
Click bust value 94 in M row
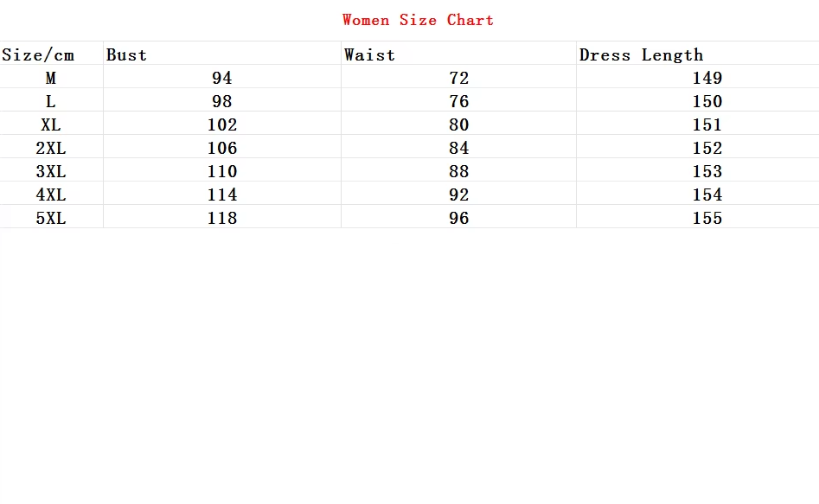222,79
